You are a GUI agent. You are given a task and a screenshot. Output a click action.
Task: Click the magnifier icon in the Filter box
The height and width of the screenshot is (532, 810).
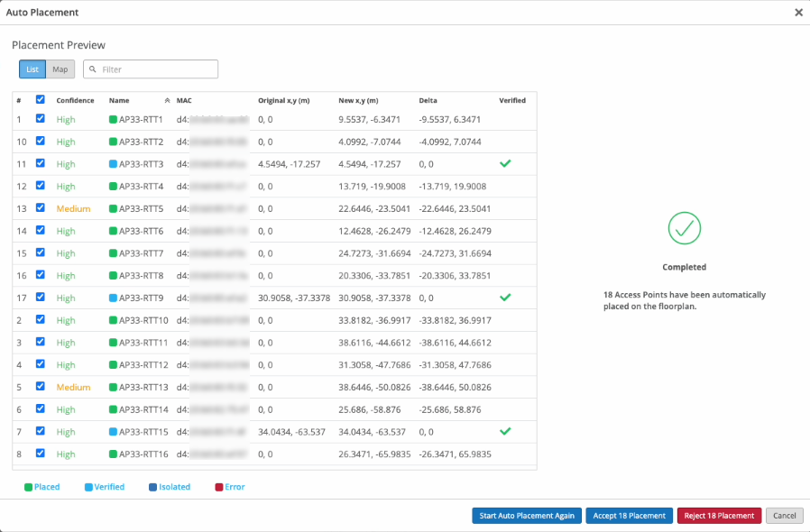(93, 69)
